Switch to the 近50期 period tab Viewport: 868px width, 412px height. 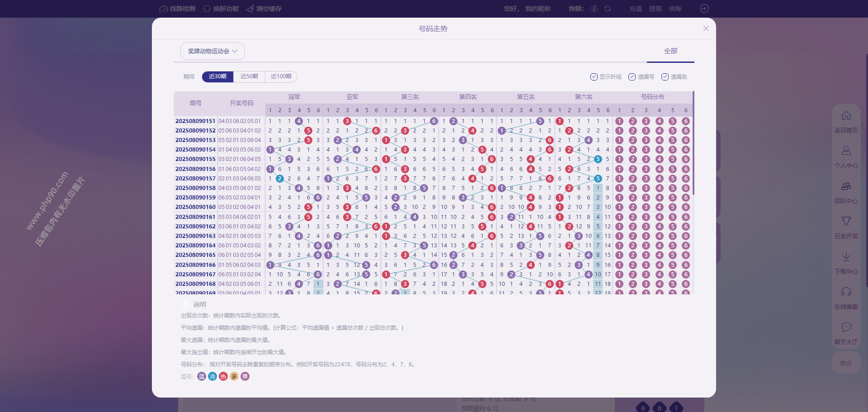(249, 76)
